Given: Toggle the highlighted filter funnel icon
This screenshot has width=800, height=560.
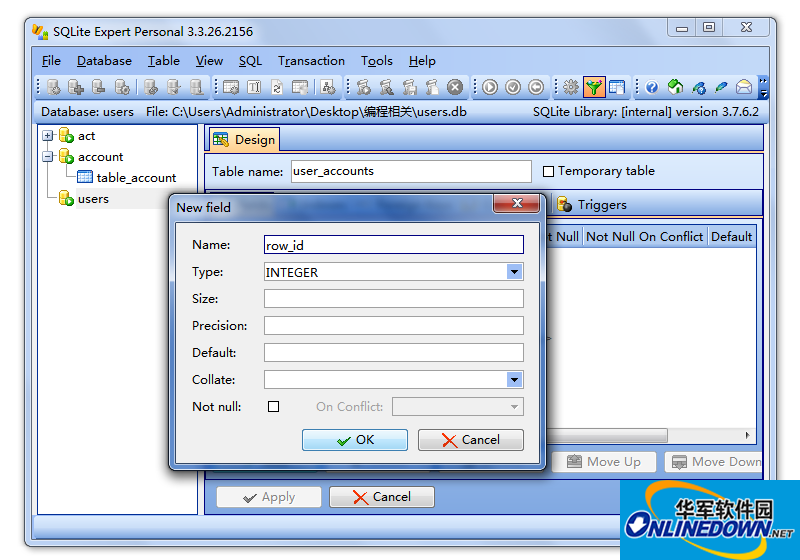Looking at the screenshot, I should [594, 87].
